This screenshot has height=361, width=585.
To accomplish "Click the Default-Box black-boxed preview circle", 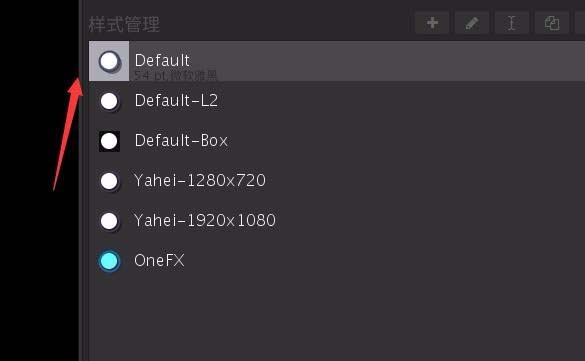I will tap(109, 141).
